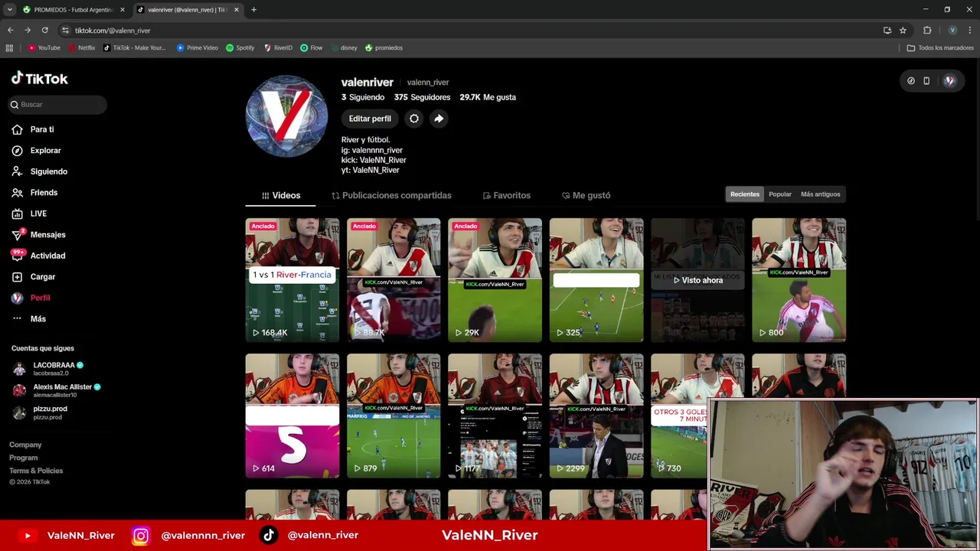Expand Todos los marcadores folder
Image resolution: width=980 pixels, height=551 pixels.
click(x=940, y=47)
